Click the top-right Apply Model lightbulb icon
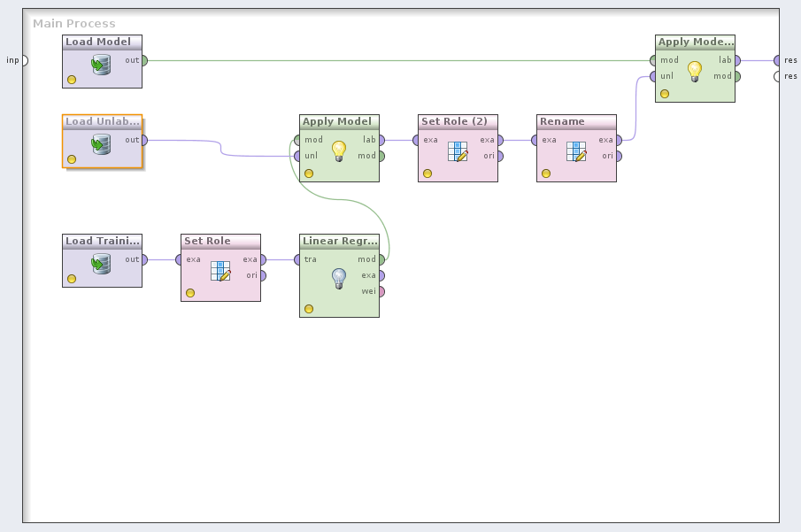Viewport: 801px width, 532px height. point(695,71)
